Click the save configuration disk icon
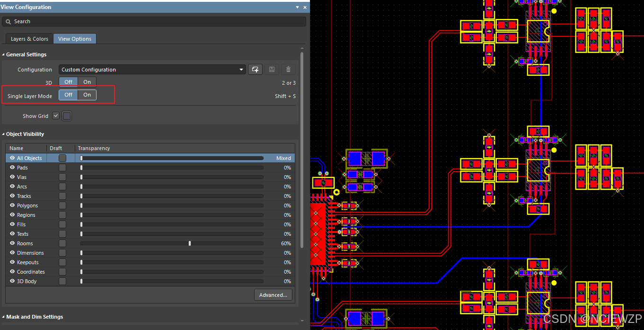 point(272,70)
